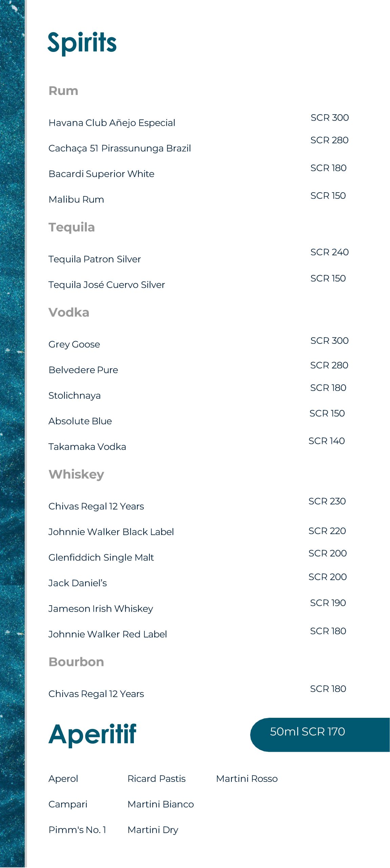Click Havana Club Añejo Especial item
Screen dimensions: 390x868
click(112, 123)
